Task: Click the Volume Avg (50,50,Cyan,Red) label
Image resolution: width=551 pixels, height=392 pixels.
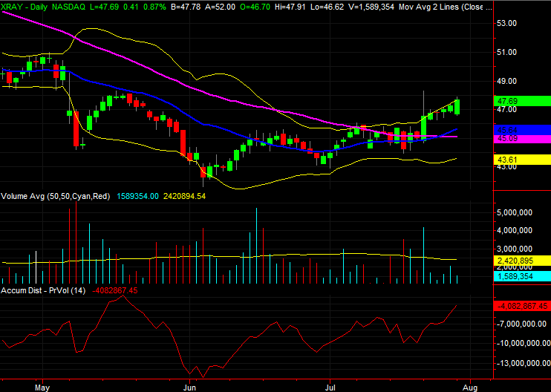Action: pos(56,196)
